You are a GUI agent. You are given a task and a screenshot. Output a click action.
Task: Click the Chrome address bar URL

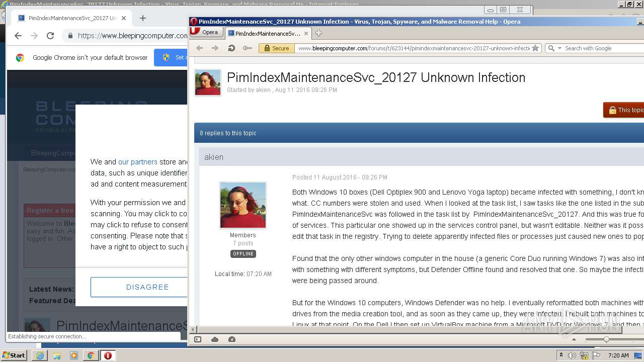[x=132, y=36]
